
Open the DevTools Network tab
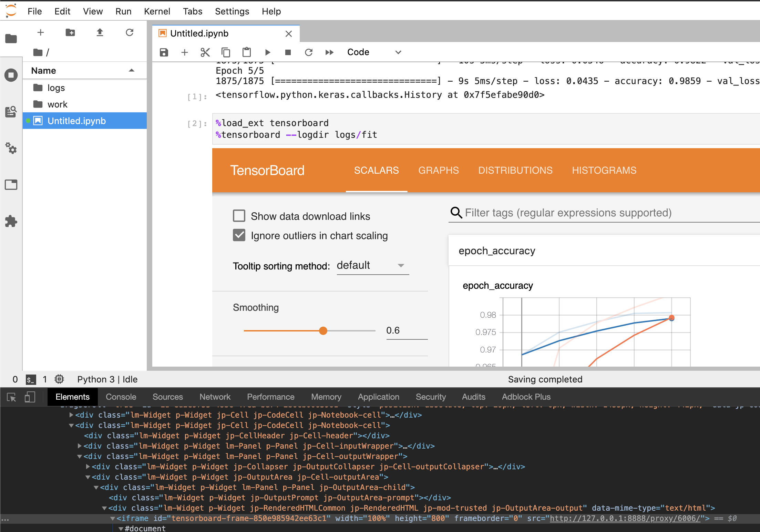(215, 397)
